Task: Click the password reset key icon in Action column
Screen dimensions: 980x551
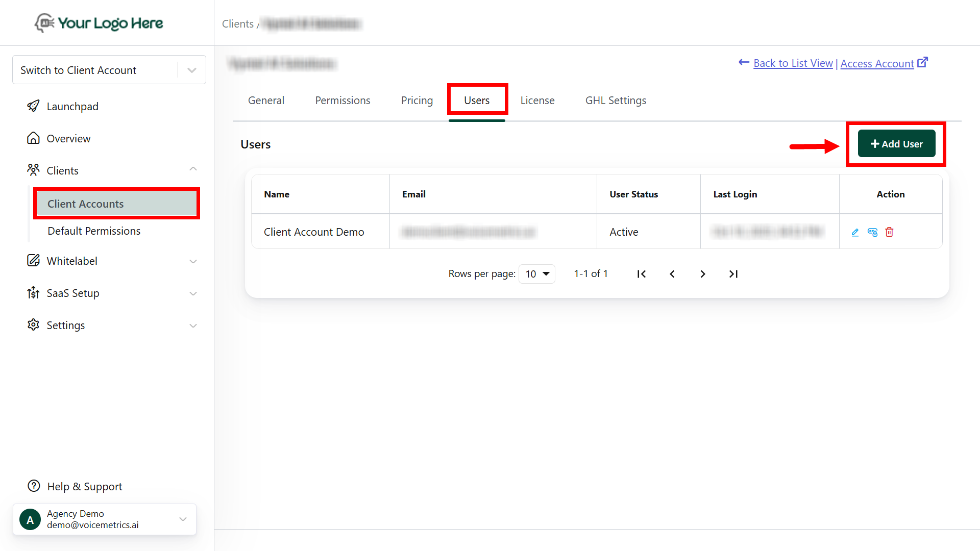Action: [872, 233]
